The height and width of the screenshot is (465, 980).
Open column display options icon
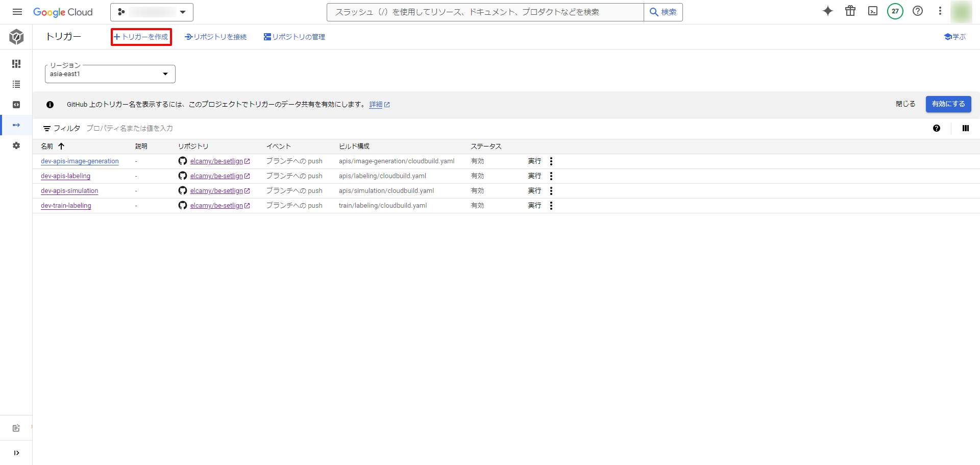(x=965, y=128)
